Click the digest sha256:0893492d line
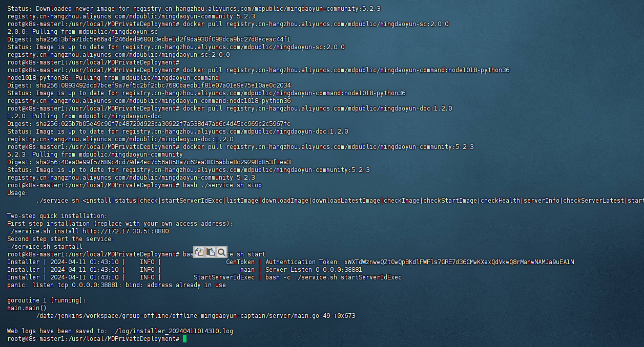This screenshot has height=347, width=644. tap(149, 85)
